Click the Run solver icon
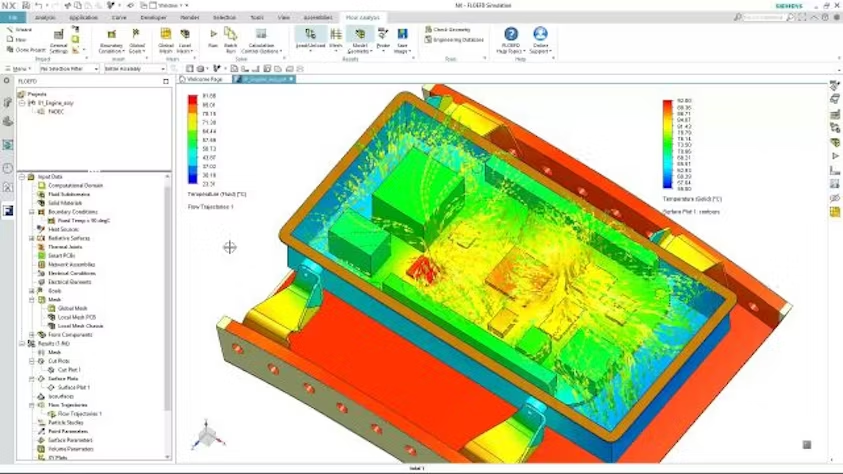Screen dimensions: 843x474 click(213, 39)
